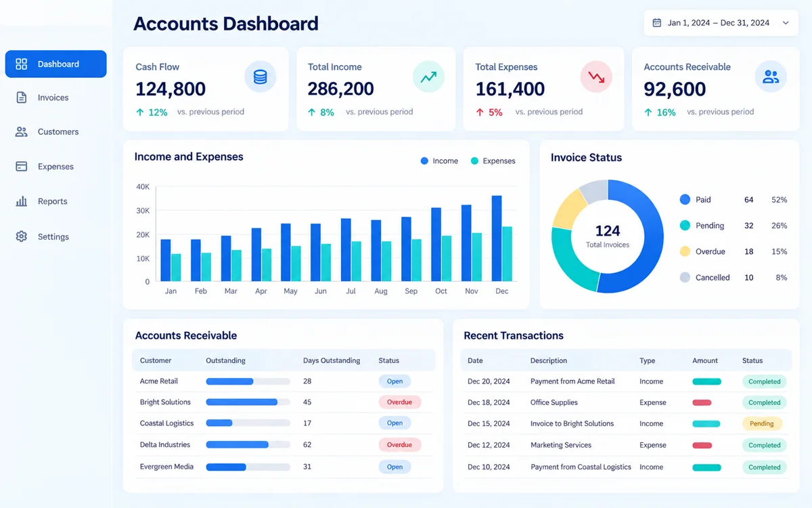Click the Settings gear icon
Image resolution: width=812 pixels, height=508 pixels.
click(x=21, y=236)
